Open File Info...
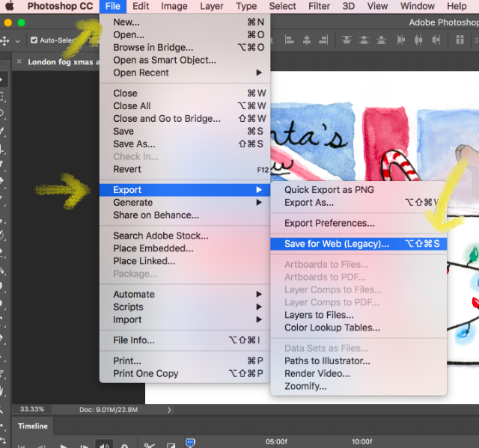This screenshot has height=448, width=479. pyautogui.click(x=185, y=340)
